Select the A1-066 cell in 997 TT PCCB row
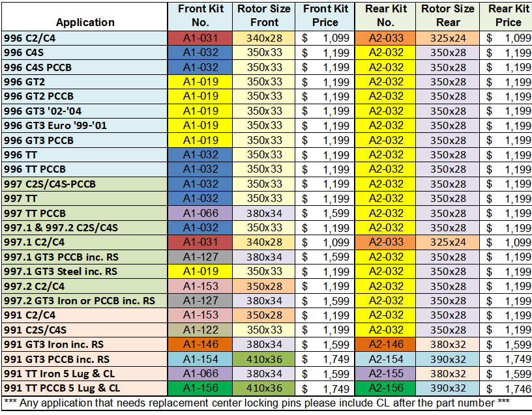532x415 pixels. (200, 213)
